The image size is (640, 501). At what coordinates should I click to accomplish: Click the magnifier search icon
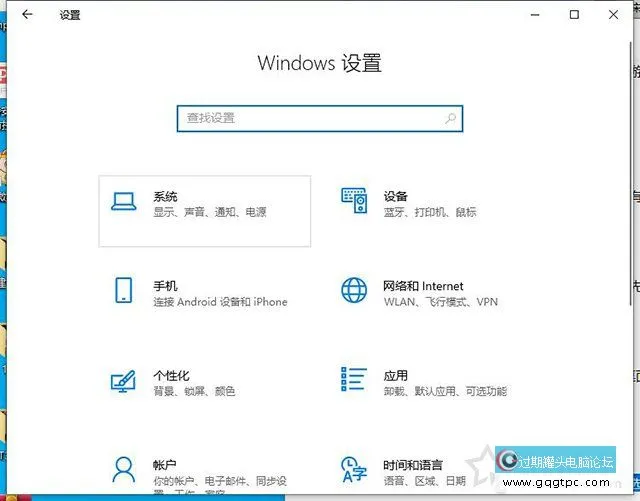click(451, 118)
